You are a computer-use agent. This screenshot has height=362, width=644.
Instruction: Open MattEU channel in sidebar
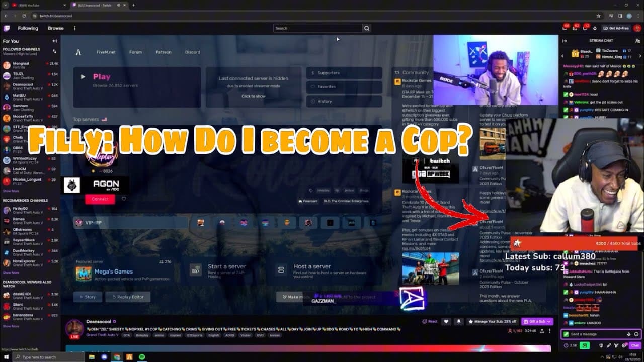pyautogui.click(x=30, y=97)
